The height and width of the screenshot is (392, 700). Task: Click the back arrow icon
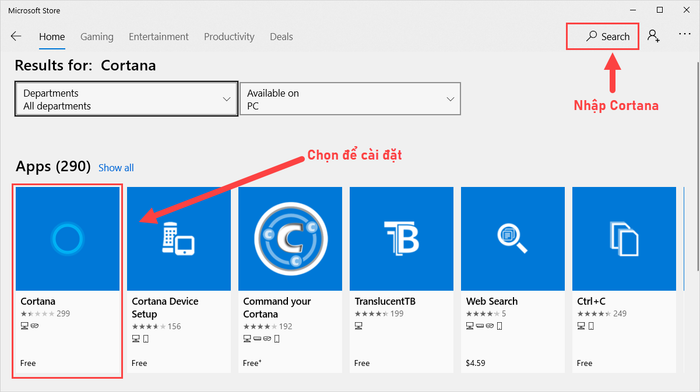pos(16,36)
